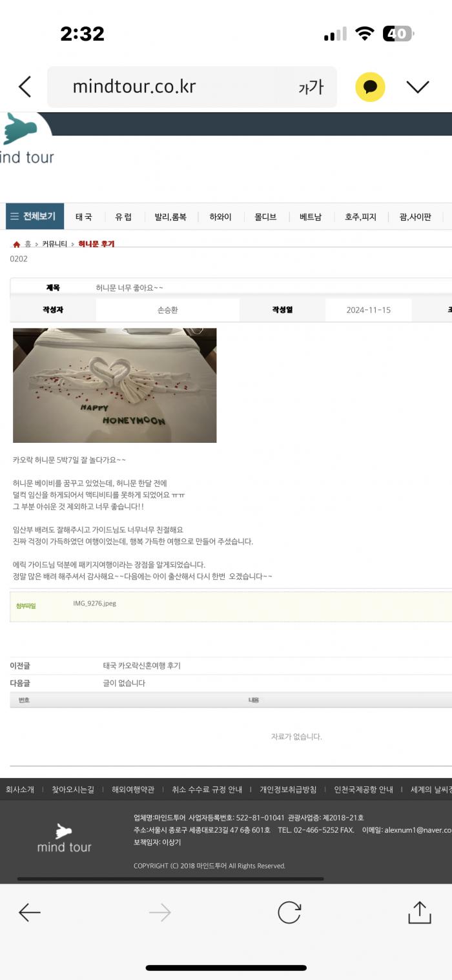Image resolution: width=452 pixels, height=980 pixels.
Task: Tap the reload page icon
Action: [289, 912]
